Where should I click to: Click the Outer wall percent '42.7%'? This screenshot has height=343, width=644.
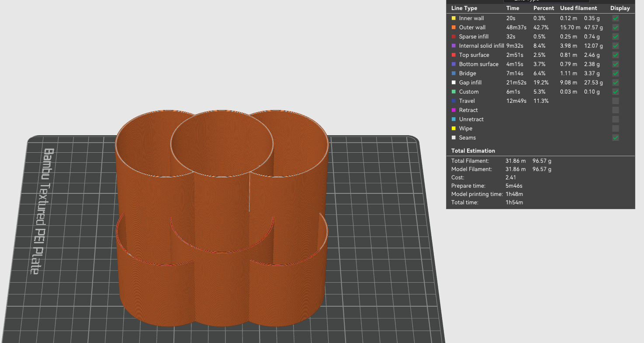click(541, 28)
